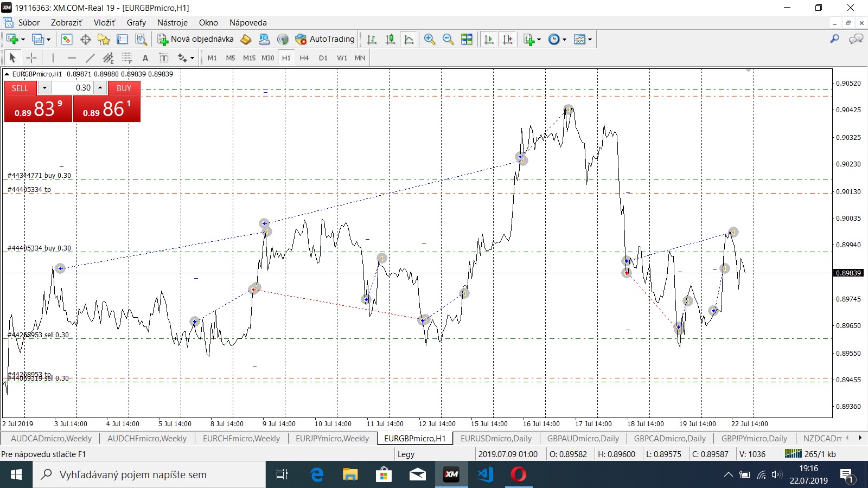
Task: Open the signals radio-wave icon
Action: click(x=283, y=39)
